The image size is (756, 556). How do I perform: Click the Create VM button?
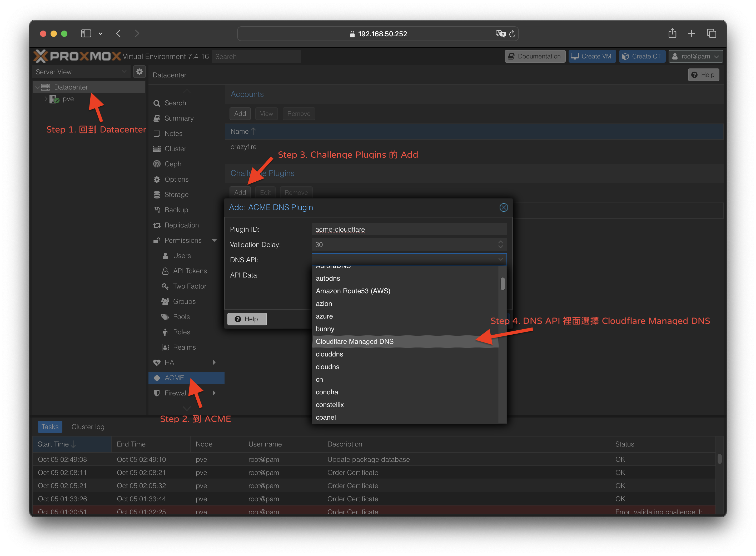[592, 56]
